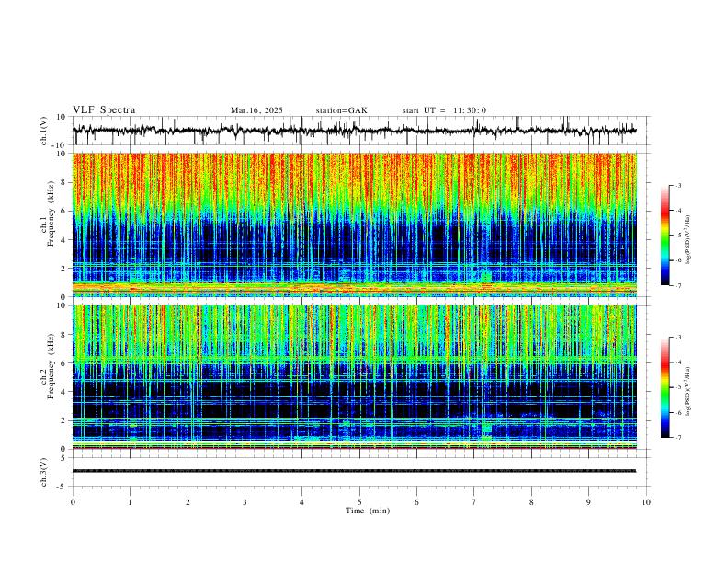
Task: Click the 'ch.1(V)' waveform axis label
Action: [x=44, y=131]
